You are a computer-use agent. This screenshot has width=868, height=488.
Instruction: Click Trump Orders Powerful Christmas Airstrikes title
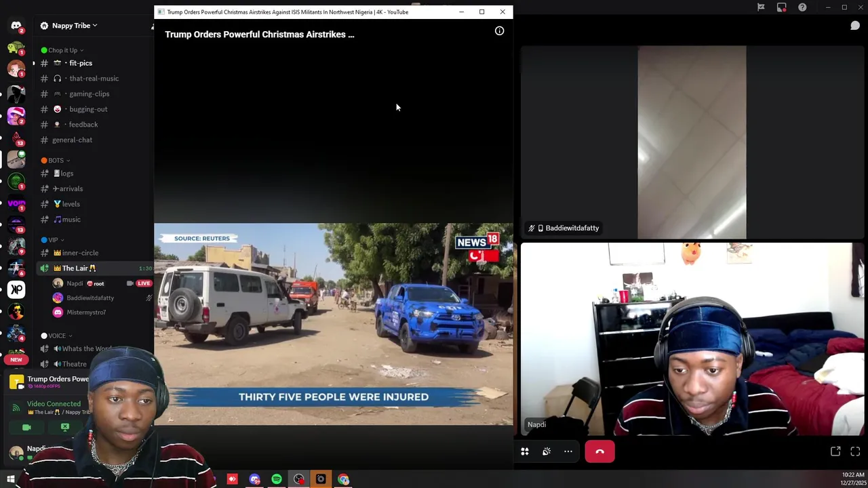point(259,35)
